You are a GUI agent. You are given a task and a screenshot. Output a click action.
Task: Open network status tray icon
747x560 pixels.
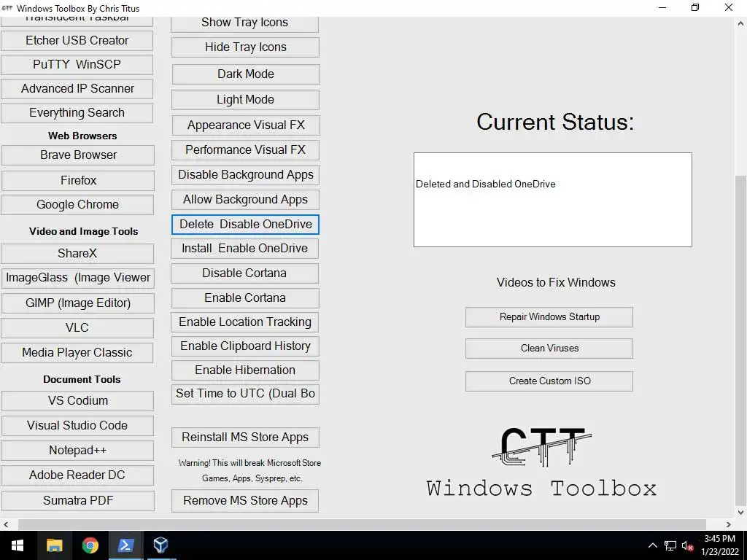point(670,545)
